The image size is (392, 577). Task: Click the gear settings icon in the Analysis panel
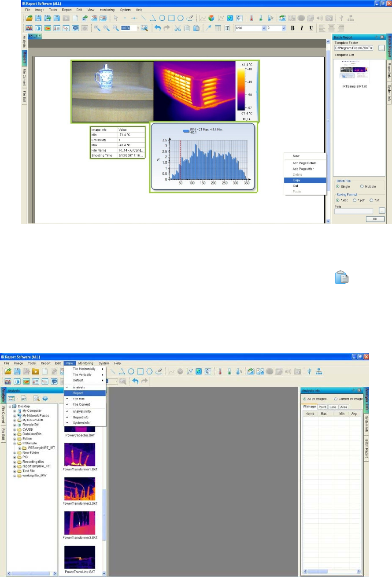pyautogui.click(x=45, y=399)
